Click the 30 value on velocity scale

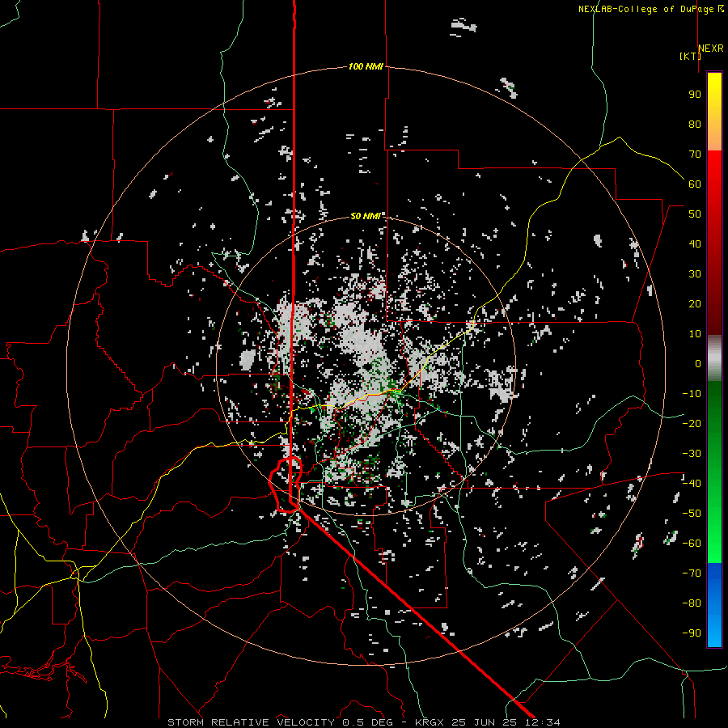tap(695, 274)
